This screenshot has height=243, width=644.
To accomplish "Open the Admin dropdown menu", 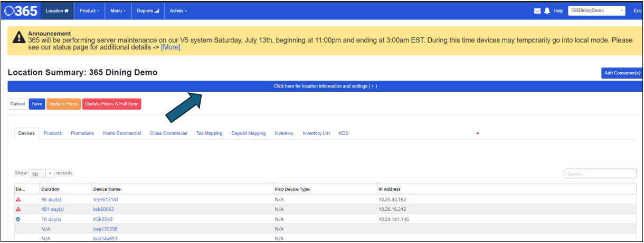I will 178,11.
